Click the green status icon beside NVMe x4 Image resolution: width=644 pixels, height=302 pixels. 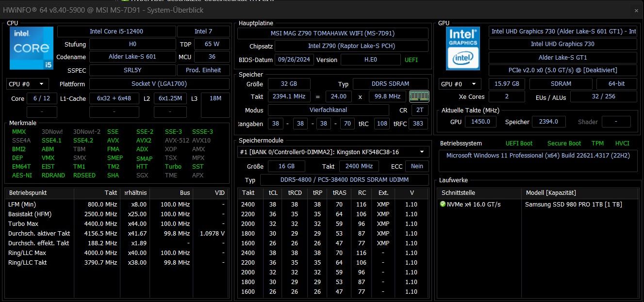click(443, 204)
